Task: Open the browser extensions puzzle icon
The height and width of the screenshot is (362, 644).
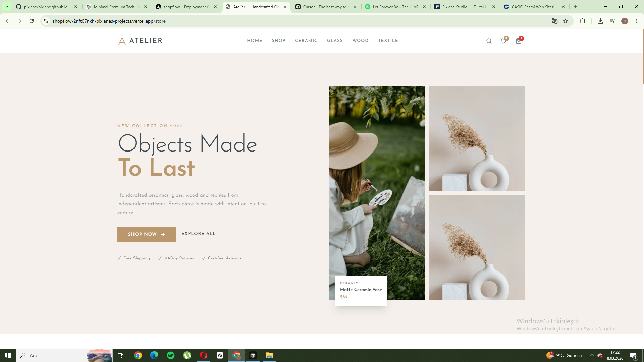Action: 582,21
